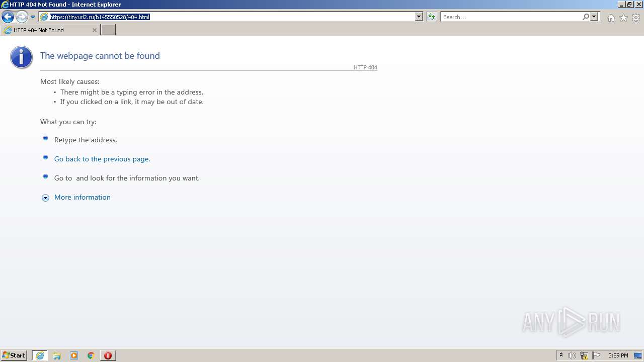Launch Chrome from the taskbar

tap(91, 355)
